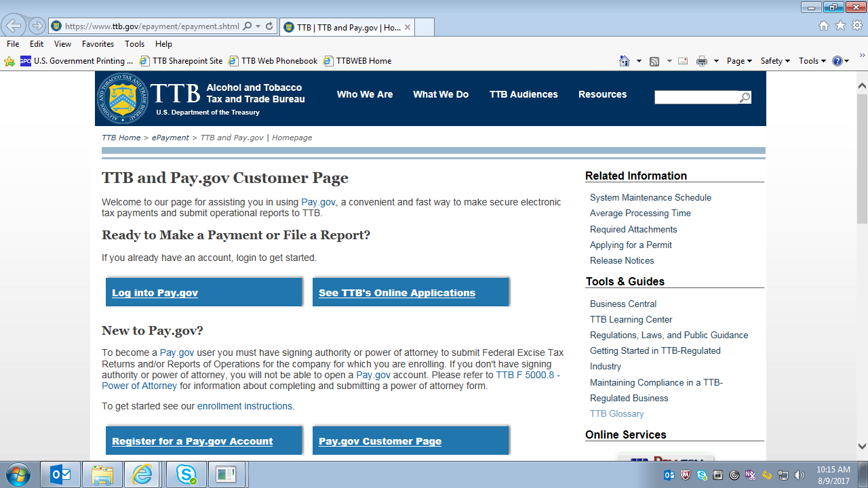Screen dimensions: 868x488
Task: Click the browser Forward arrow button
Action: (37, 26)
